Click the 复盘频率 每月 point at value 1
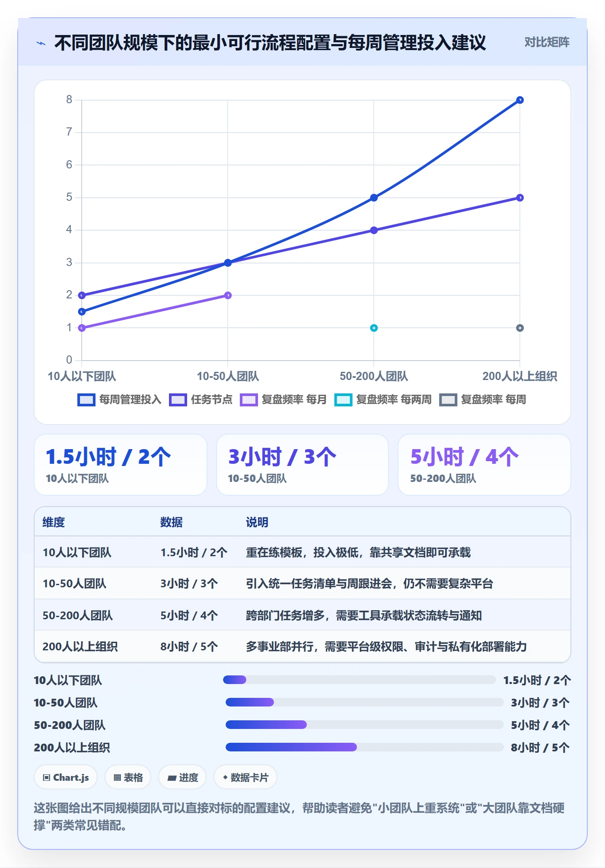 (x=82, y=328)
